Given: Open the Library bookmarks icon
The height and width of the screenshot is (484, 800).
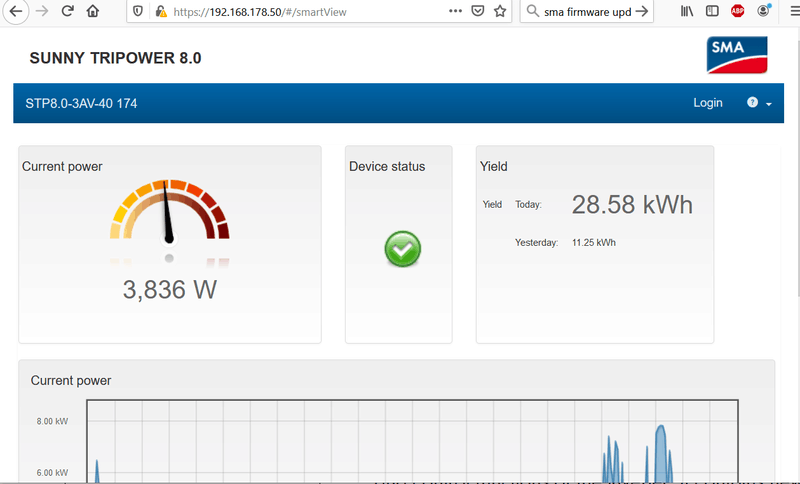Looking at the screenshot, I should pos(687,11).
